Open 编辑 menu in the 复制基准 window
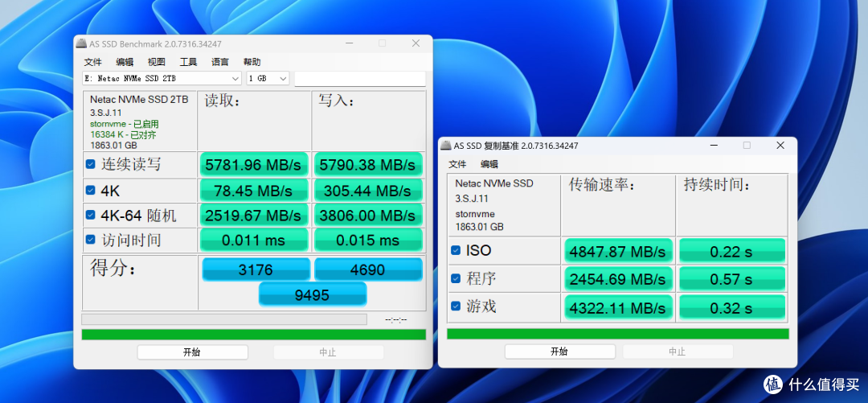This screenshot has height=403, width=868. point(489,163)
